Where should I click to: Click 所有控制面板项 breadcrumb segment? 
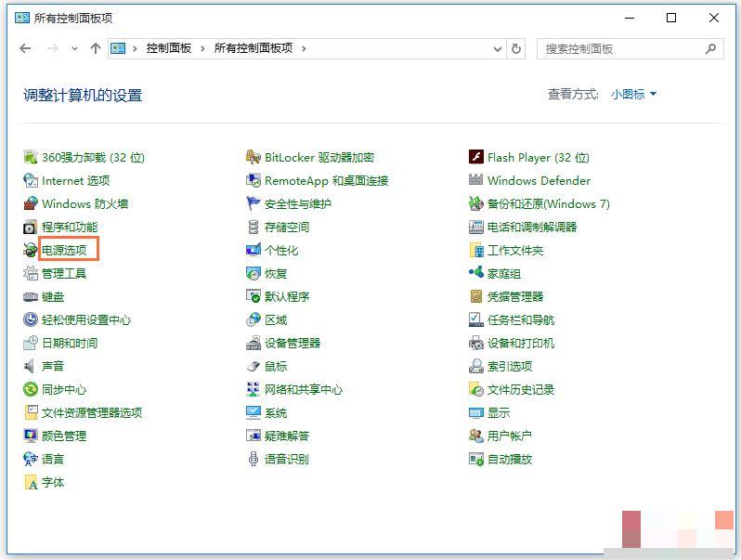253,48
